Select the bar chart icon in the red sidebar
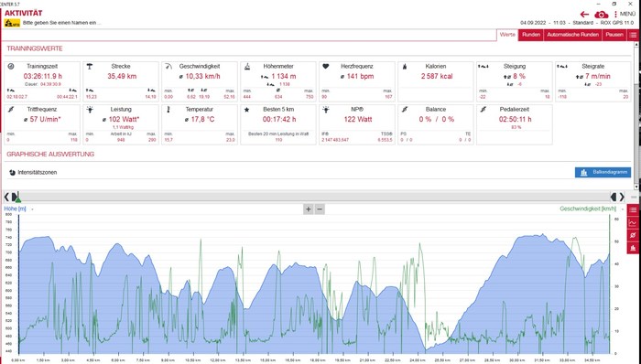This screenshot has width=641, height=364. (x=634, y=248)
